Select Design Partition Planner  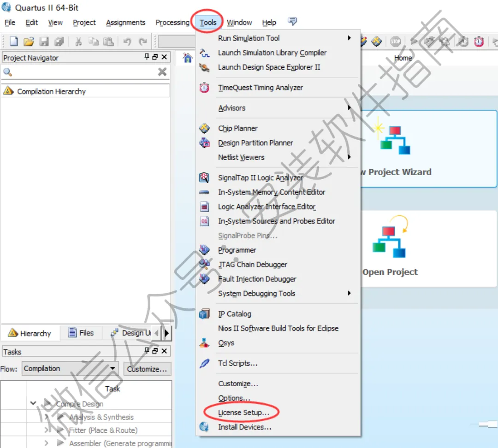(278, 143)
